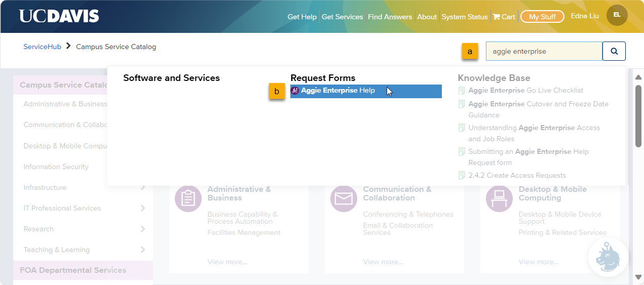
Task: Click the Desktop & Mobile Computing laptop icon
Action: [499, 198]
